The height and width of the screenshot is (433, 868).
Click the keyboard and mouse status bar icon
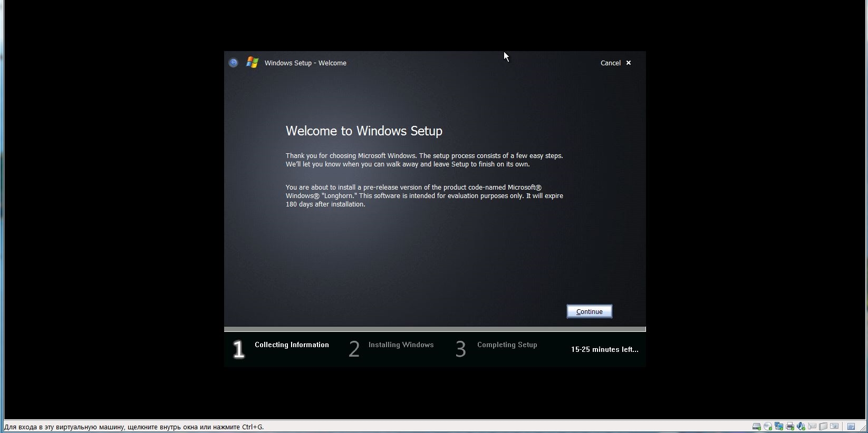tap(812, 426)
